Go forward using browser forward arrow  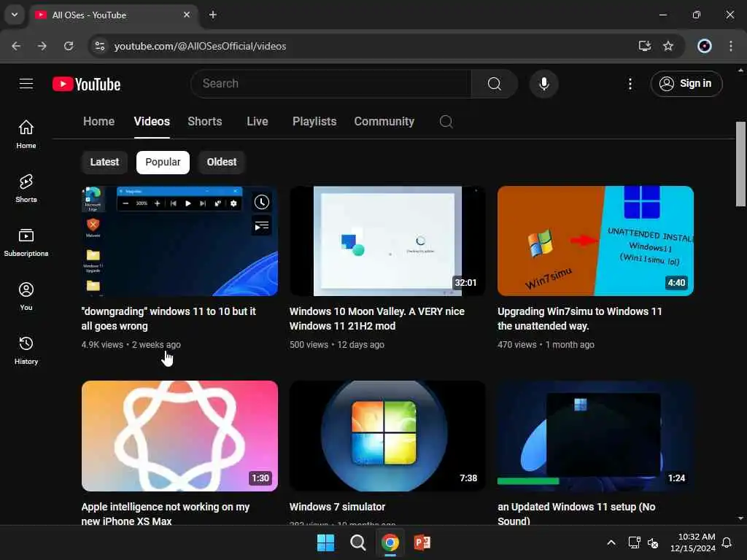pos(42,46)
